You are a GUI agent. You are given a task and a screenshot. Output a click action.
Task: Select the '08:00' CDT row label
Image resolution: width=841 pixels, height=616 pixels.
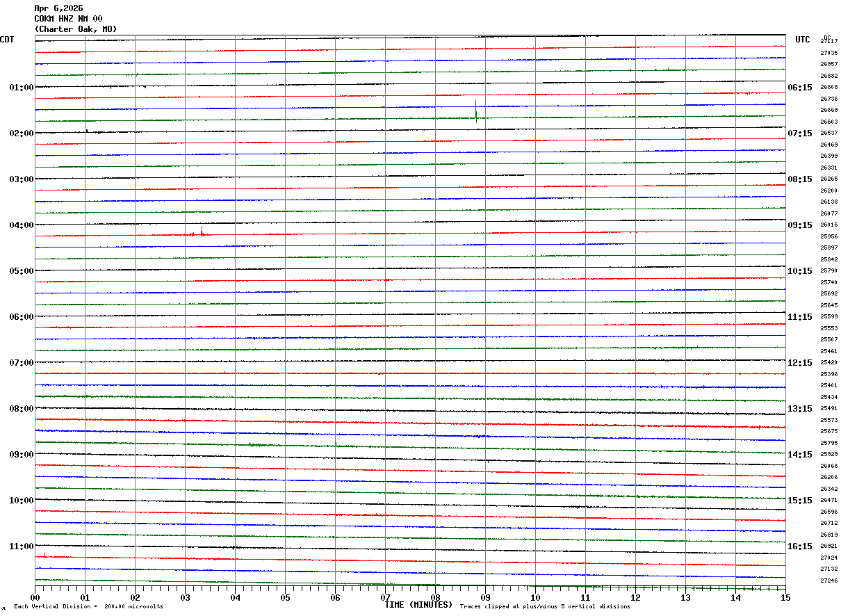coord(22,409)
